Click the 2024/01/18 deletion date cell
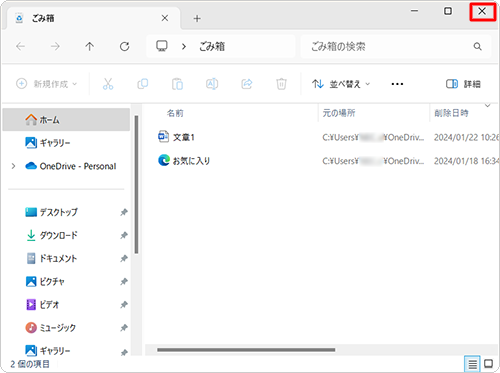 pos(466,161)
